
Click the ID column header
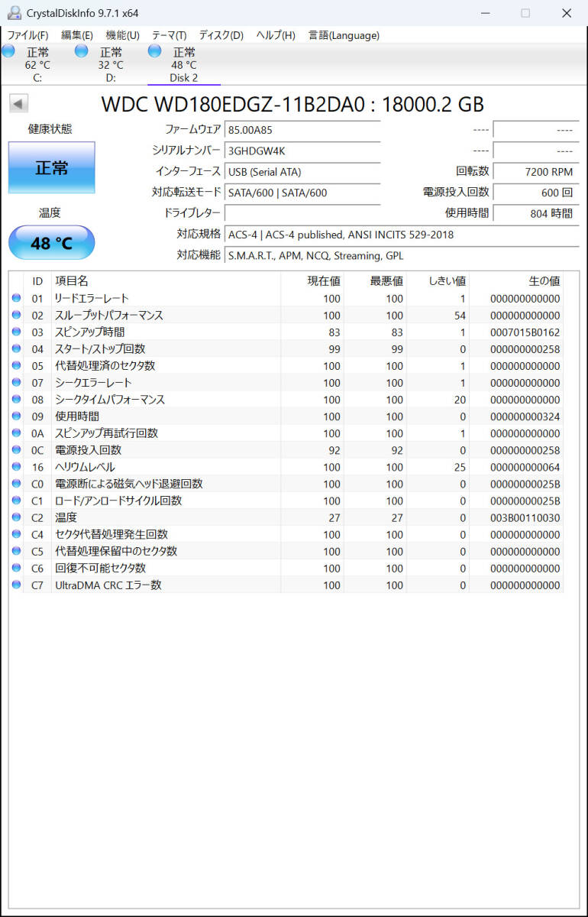[37, 281]
